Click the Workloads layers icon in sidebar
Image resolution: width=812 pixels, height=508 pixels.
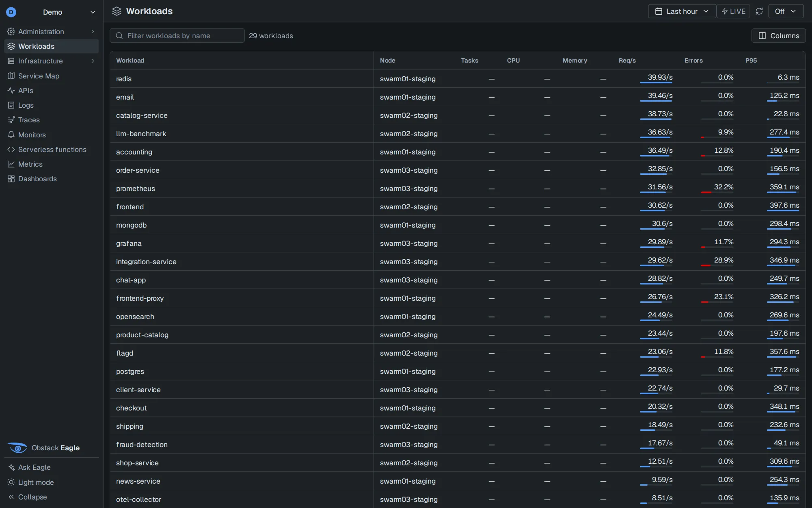tap(11, 46)
